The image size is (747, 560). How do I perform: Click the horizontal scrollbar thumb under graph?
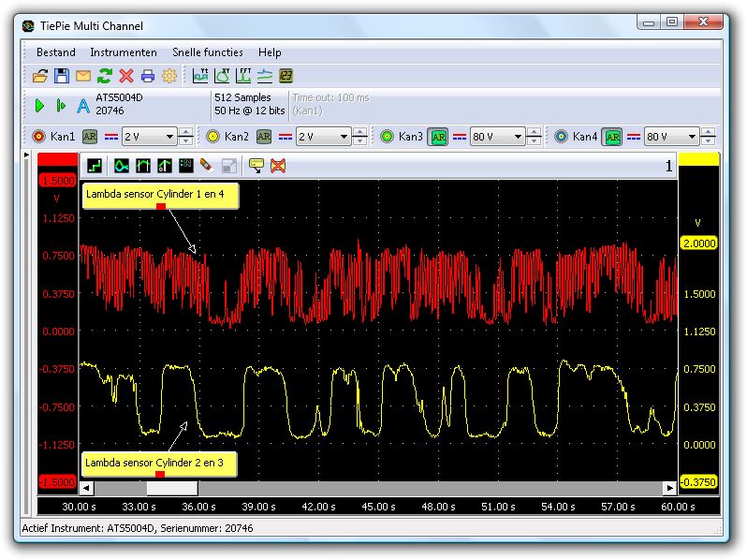coord(171,488)
